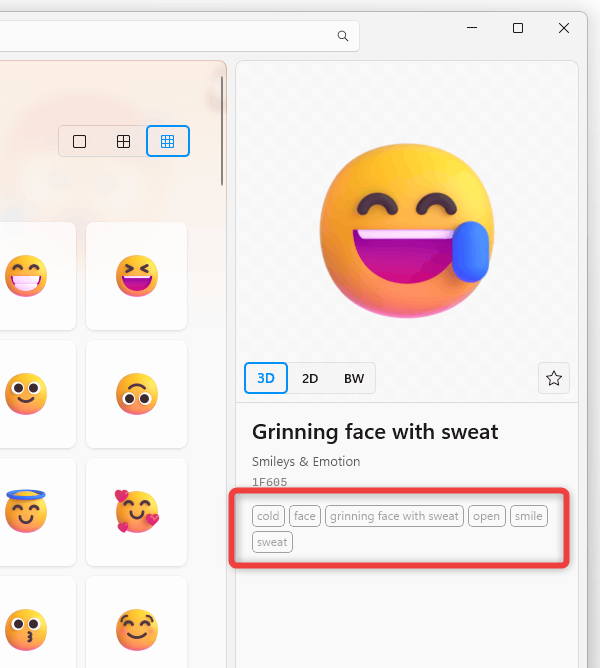This screenshot has width=600, height=668.
Task: Choose the slightly smiling face emoji
Action: [26, 394]
